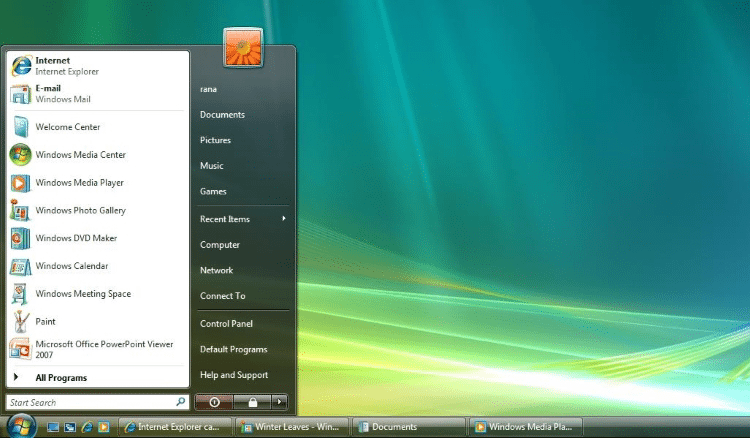Launch Windows Media Player from Start menu
The image size is (750, 438).
point(79,183)
